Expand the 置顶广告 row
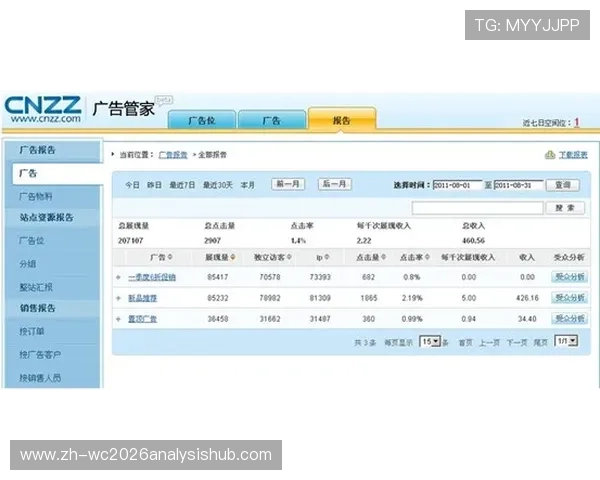 tap(119, 319)
